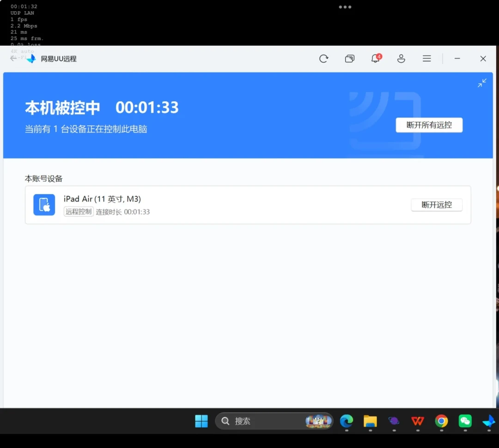
Task: Open Microsoft Edge from taskbar
Action: [347, 421]
